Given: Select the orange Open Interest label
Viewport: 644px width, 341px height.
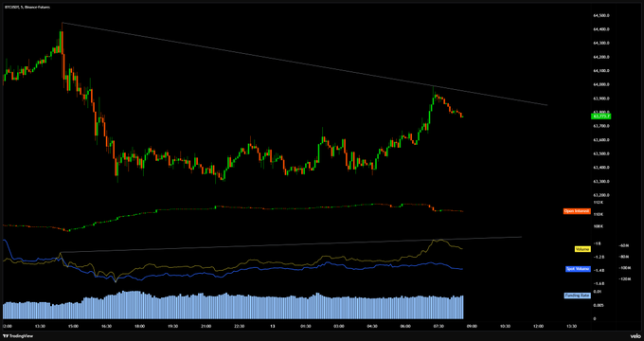Looking at the screenshot, I should 577,211.
